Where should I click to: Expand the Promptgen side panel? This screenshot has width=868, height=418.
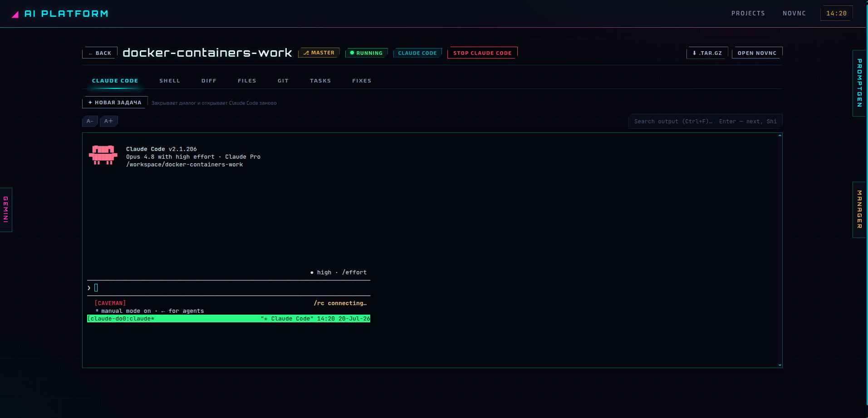point(859,83)
